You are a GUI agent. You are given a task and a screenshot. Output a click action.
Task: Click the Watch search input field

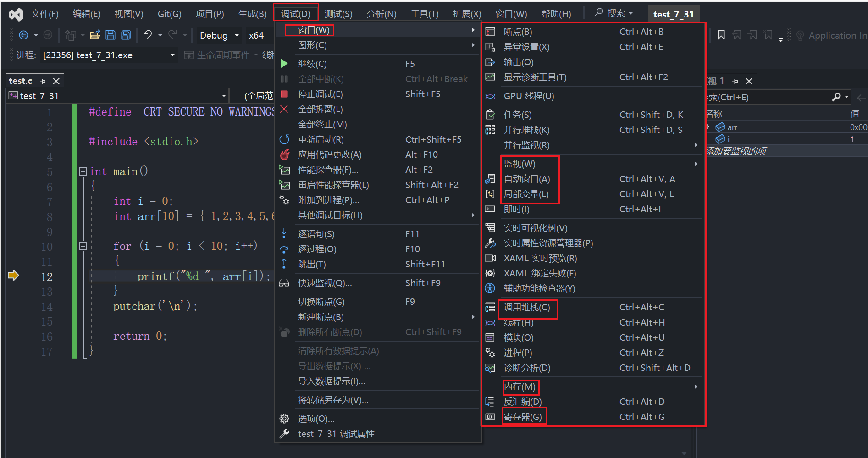coord(768,97)
